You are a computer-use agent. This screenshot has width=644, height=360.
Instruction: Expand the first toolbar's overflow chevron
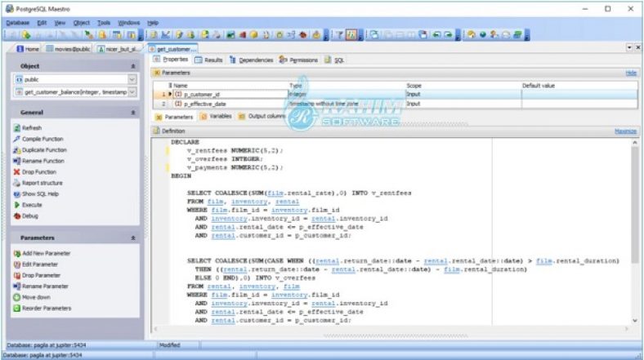click(141, 35)
